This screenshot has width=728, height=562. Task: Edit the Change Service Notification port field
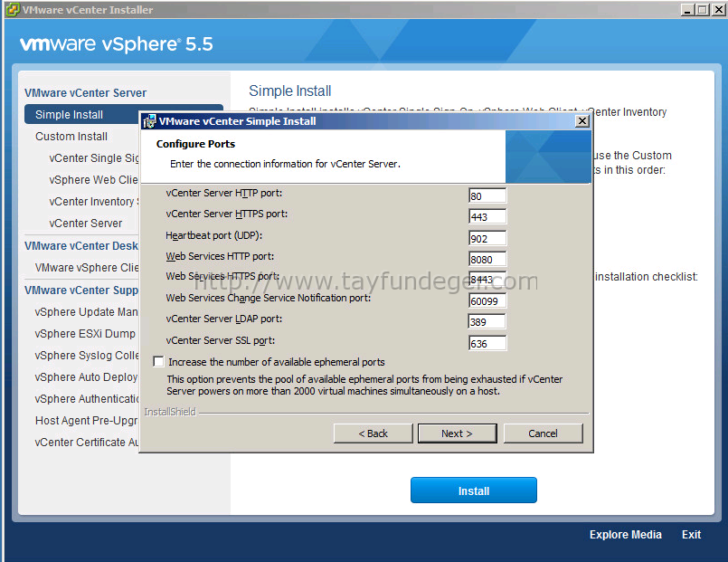point(487,300)
